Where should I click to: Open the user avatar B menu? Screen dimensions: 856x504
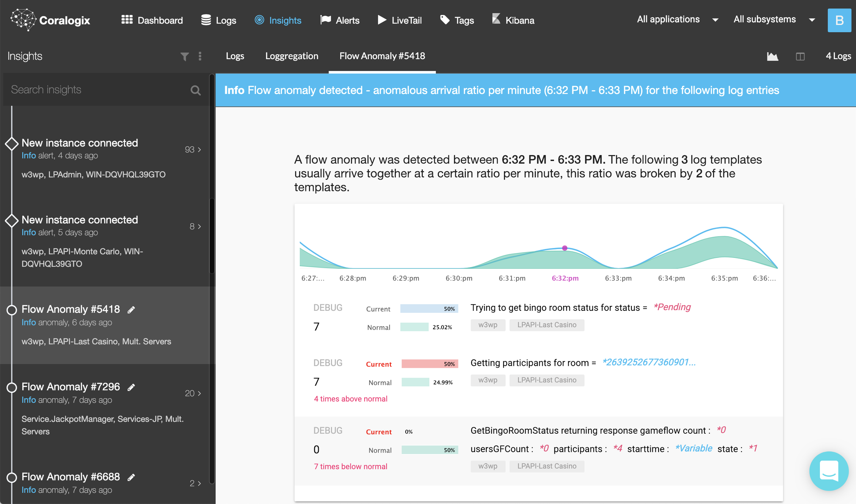tap(839, 20)
